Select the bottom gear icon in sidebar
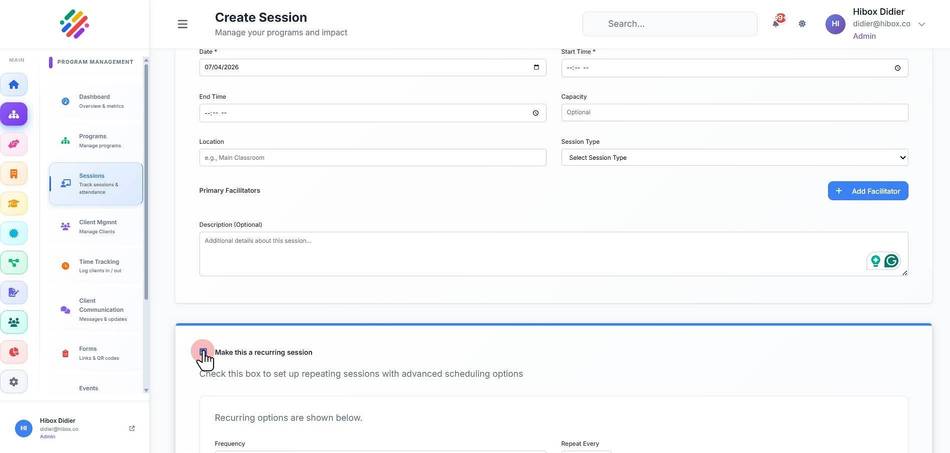The image size is (950, 453). point(13,382)
